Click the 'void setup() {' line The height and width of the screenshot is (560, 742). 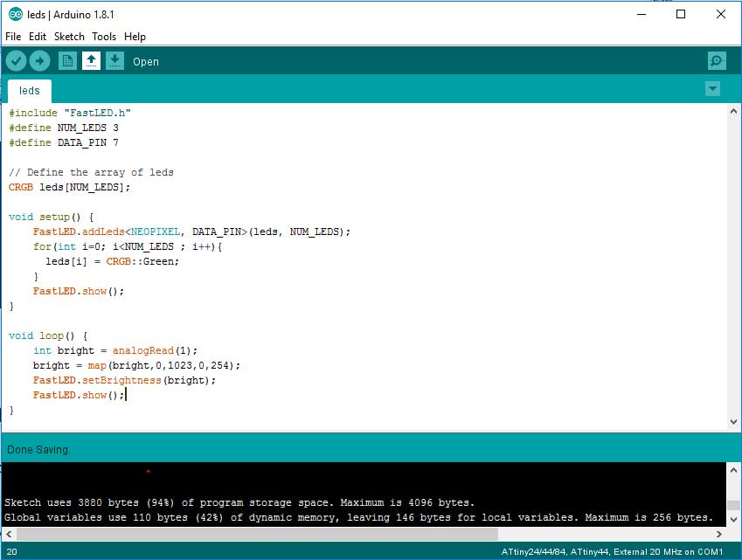pos(51,217)
